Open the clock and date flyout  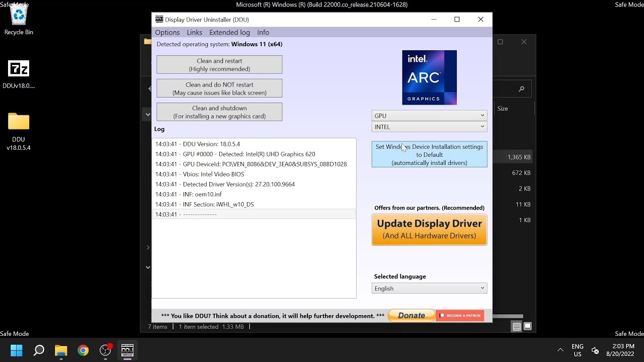pos(620,350)
